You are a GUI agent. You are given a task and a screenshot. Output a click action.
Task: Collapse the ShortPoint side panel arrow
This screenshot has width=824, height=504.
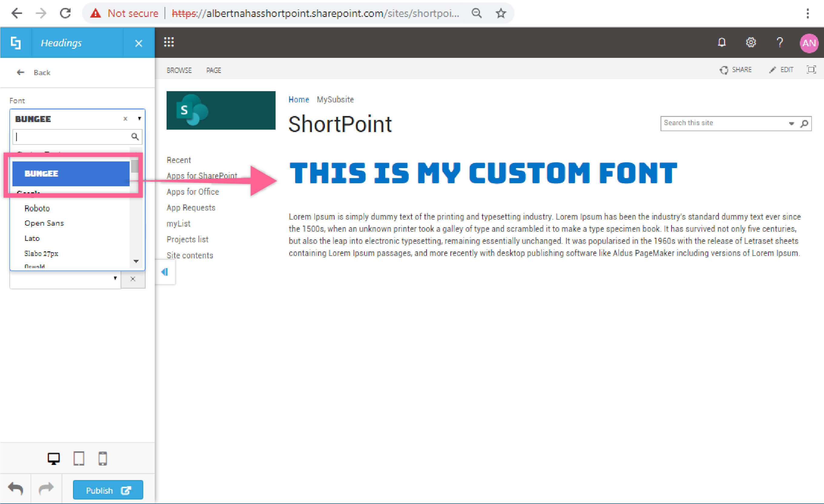pyautogui.click(x=165, y=272)
